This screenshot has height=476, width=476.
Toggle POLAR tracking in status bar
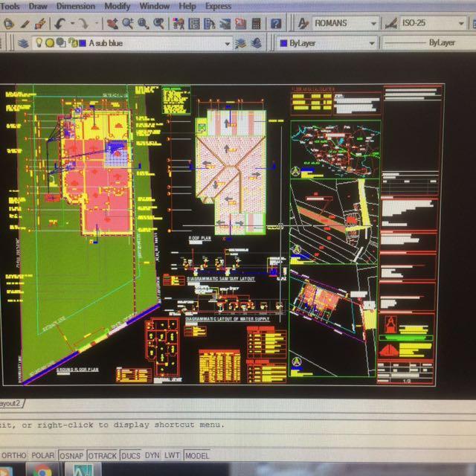point(43,455)
